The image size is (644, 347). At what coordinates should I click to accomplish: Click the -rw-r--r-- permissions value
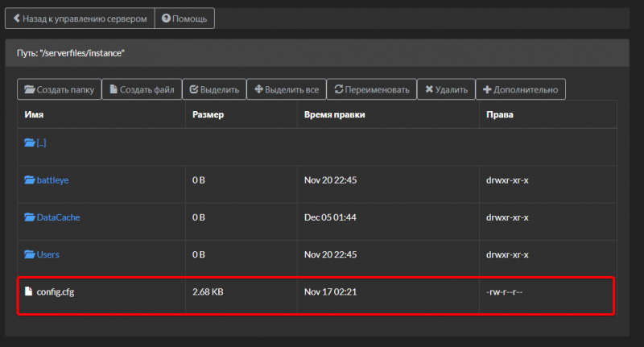pos(505,292)
